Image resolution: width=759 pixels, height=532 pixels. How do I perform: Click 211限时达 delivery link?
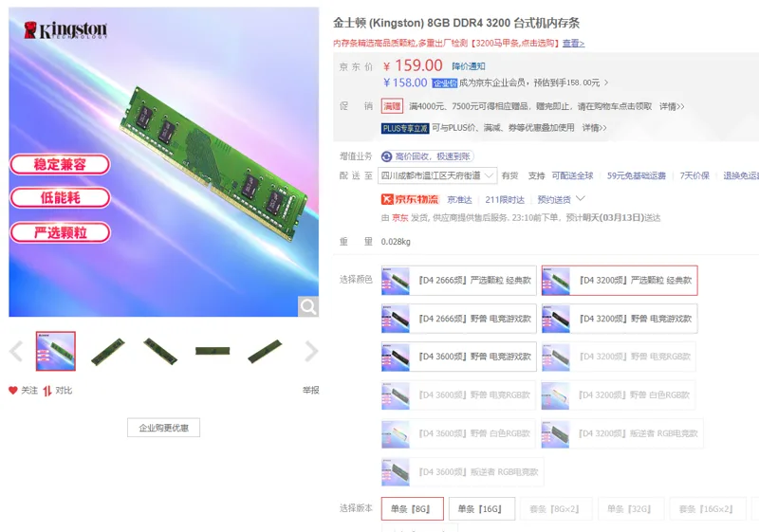[505, 200]
